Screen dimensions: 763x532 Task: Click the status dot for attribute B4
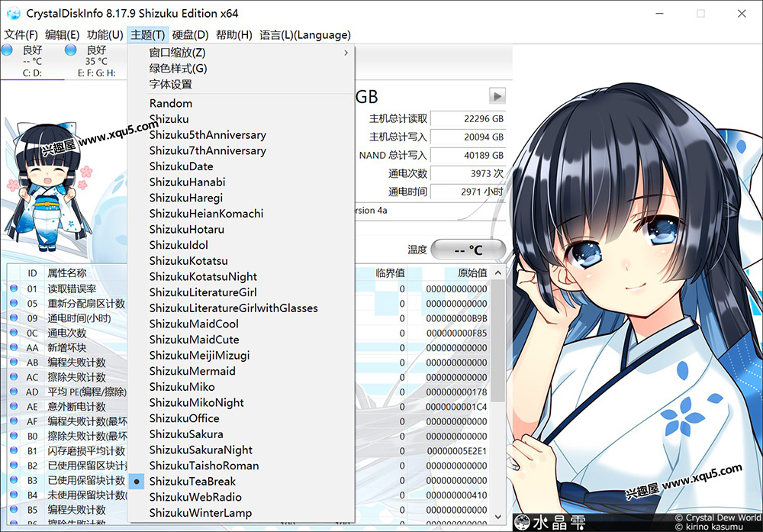14,495
